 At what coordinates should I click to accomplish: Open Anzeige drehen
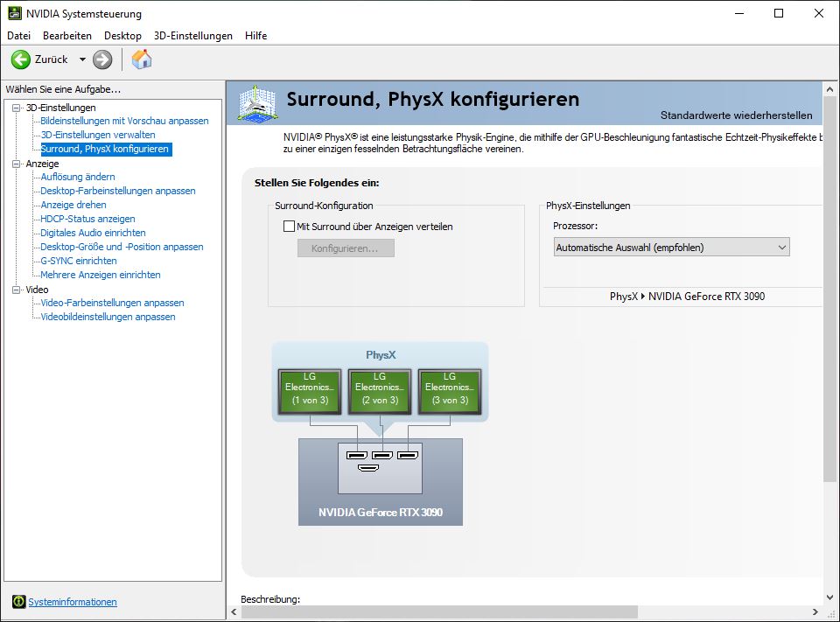(73, 205)
